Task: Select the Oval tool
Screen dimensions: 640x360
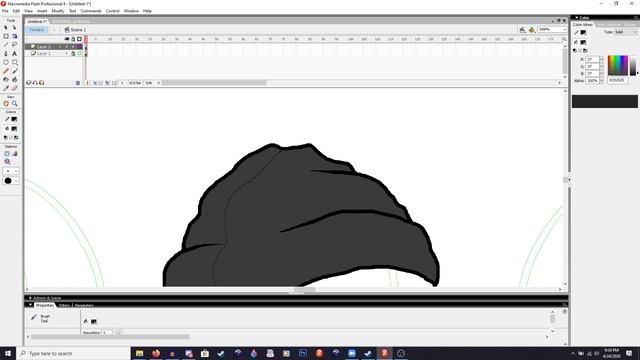Action: click(x=6, y=62)
